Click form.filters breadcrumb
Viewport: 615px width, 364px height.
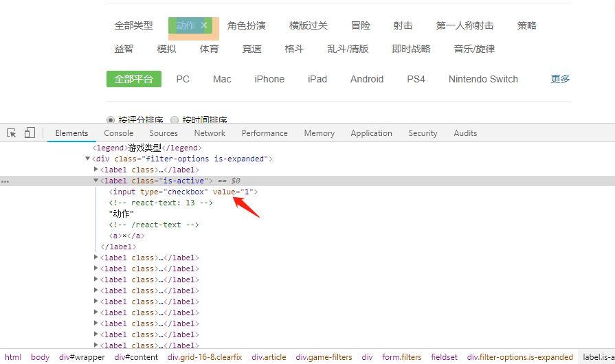tap(401, 357)
